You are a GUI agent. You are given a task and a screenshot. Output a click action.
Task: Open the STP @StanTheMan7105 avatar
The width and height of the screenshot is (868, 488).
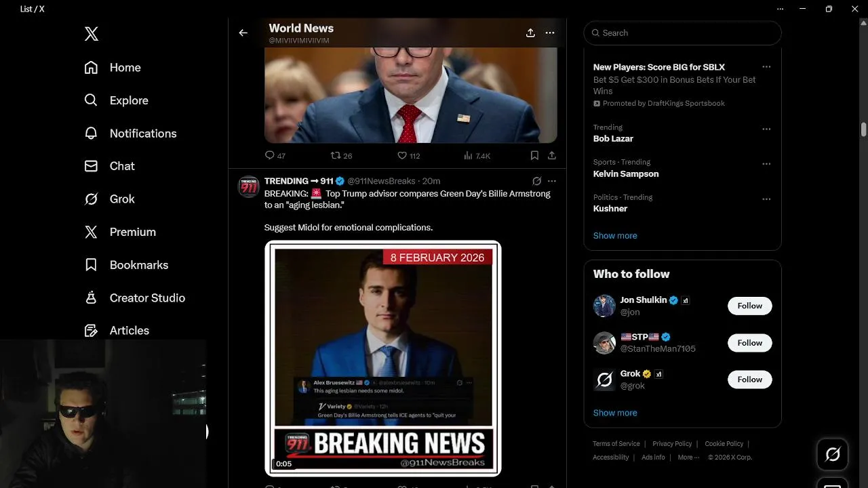pyautogui.click(x=604, y=343)
